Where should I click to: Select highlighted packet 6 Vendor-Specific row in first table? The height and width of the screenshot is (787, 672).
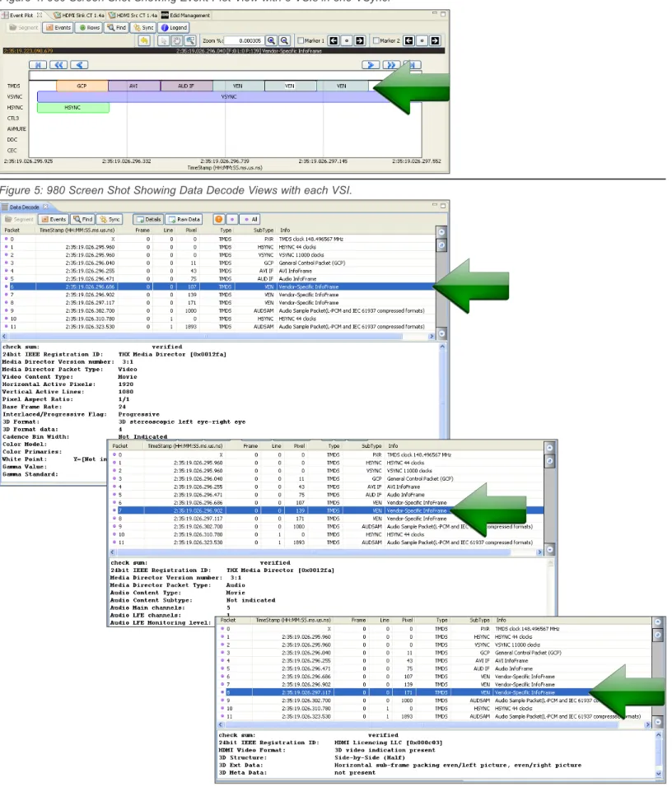218,287
